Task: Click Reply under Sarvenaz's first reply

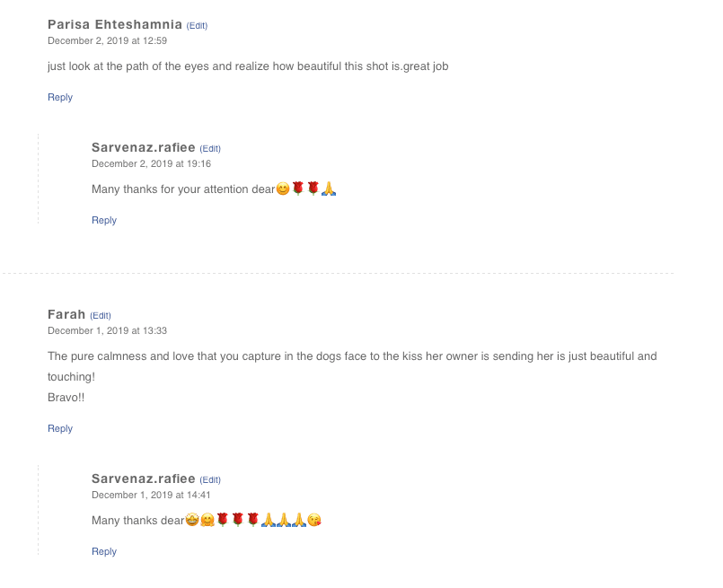Action: (x=103, y=220)
